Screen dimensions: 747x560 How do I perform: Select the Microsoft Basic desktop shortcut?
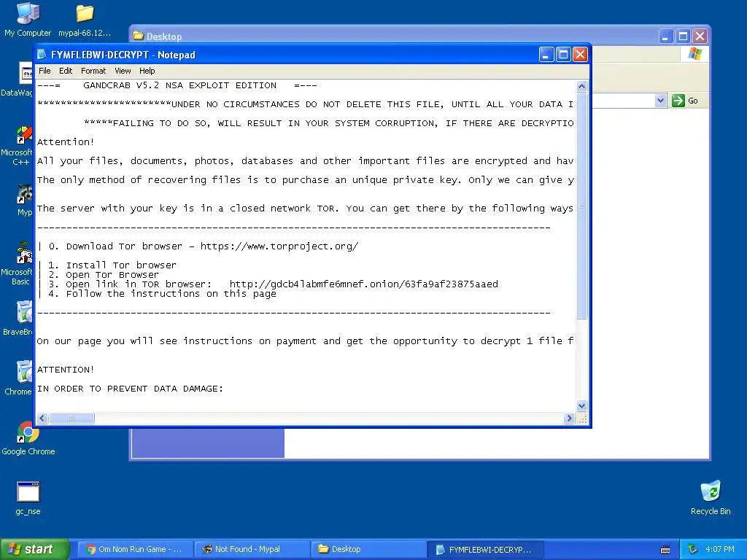(x=18, y=263)
